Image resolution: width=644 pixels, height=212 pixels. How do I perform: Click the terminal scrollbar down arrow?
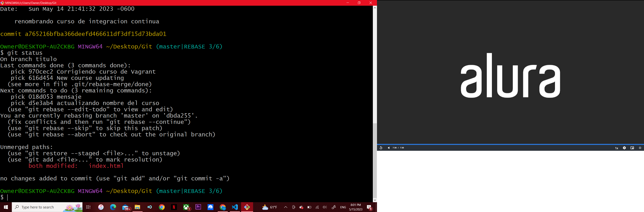375,200
